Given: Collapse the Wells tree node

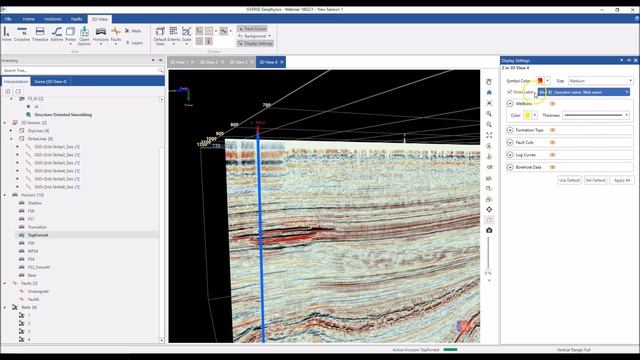Looking at the screenshot, I should pos(5,307).
